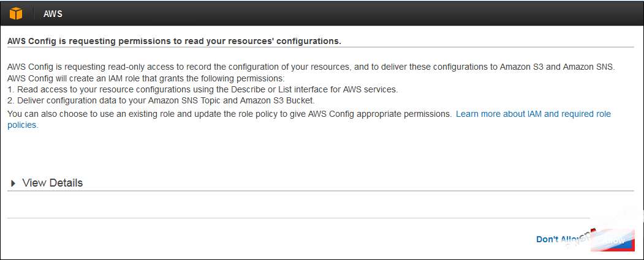Click the read-only access description sentence
The height and width of the screenshot is (260, 644).
click(x=311, y=67)
